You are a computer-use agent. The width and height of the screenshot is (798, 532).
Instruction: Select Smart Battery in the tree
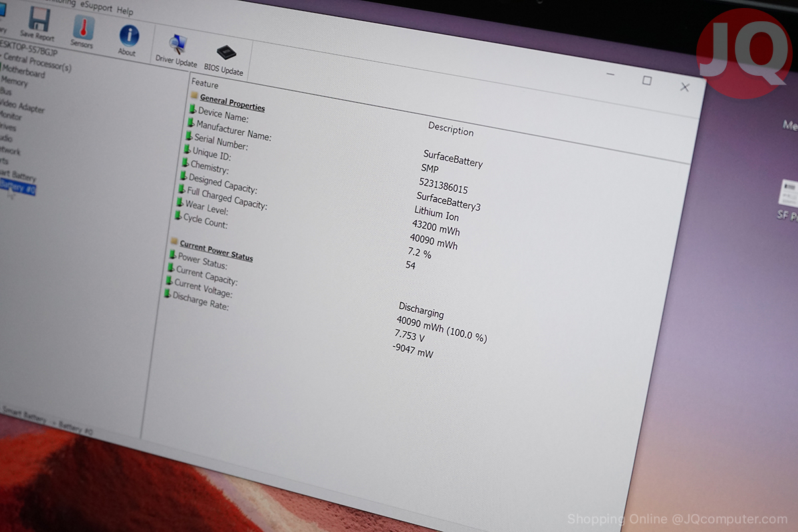pos(18,176)
